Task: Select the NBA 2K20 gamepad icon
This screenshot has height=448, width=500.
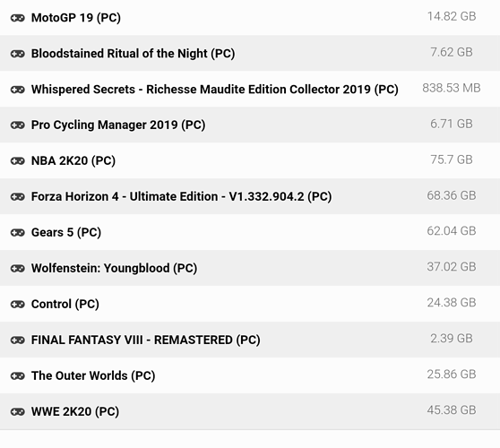Action: (x=18, y=161)
